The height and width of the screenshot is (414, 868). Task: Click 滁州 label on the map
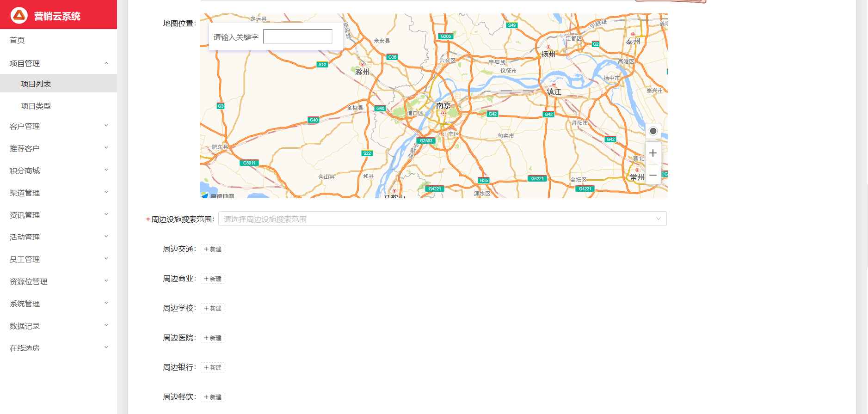coord(362,72)
